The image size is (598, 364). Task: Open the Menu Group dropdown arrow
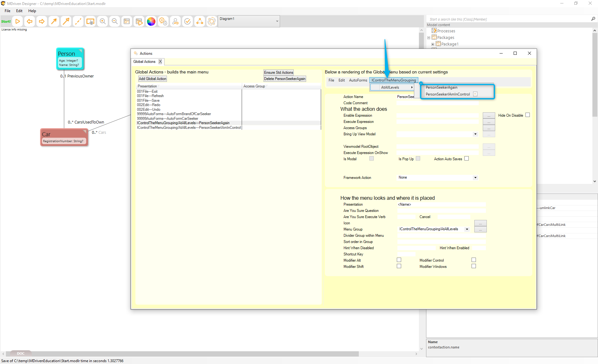click(467, 229)
